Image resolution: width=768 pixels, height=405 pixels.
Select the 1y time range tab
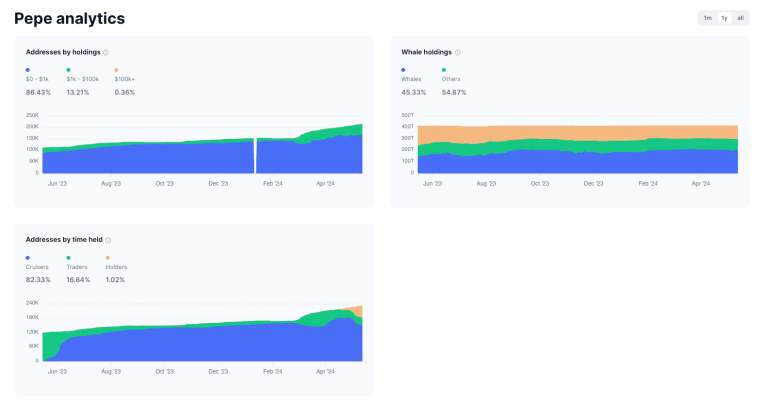[724, 18]
